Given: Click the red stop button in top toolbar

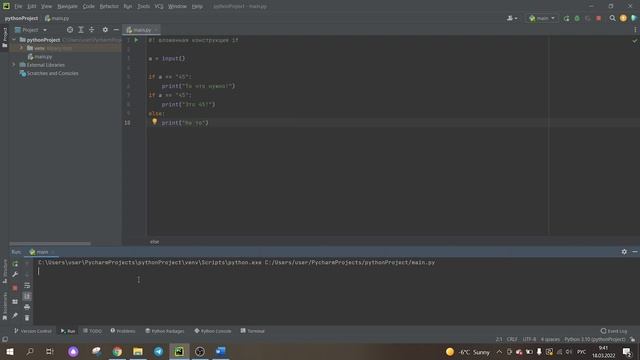Looking at the screenshot, I should pos(598,18).
